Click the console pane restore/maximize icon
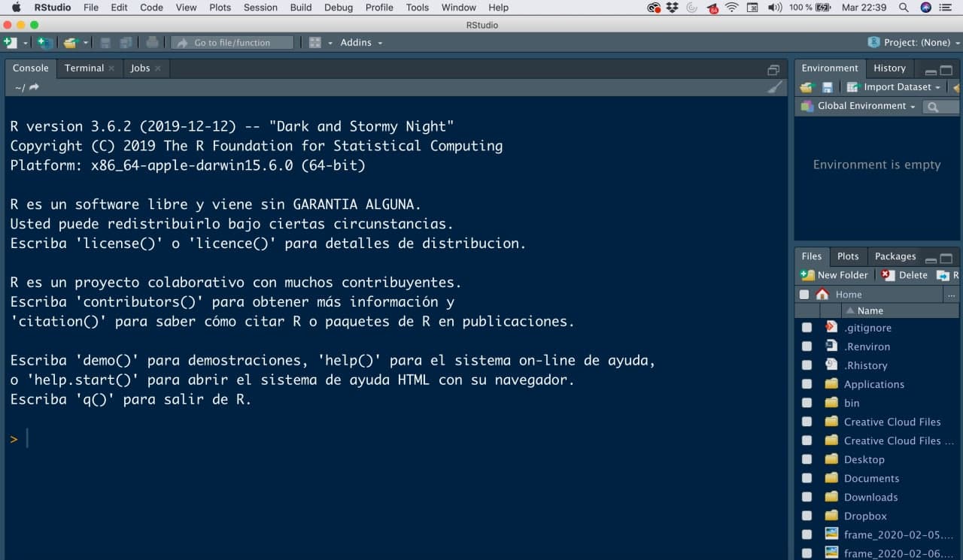Viewport: 963px width, 560px height. point(773,70)
